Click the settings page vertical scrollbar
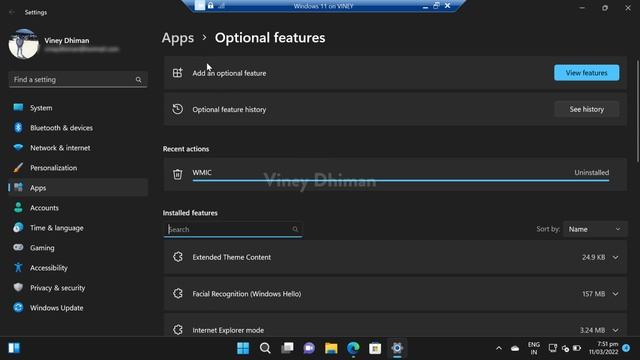The width and height of the screenshot is (640, 360). click(637, 111)
